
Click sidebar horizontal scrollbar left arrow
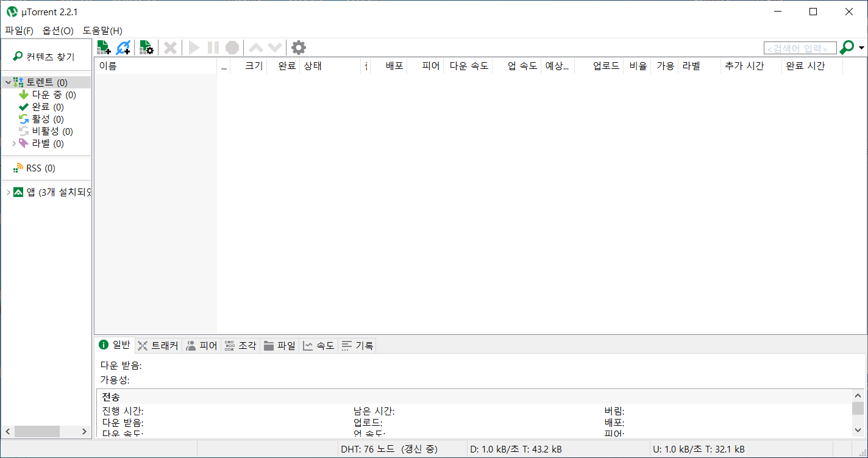point(8,431)
